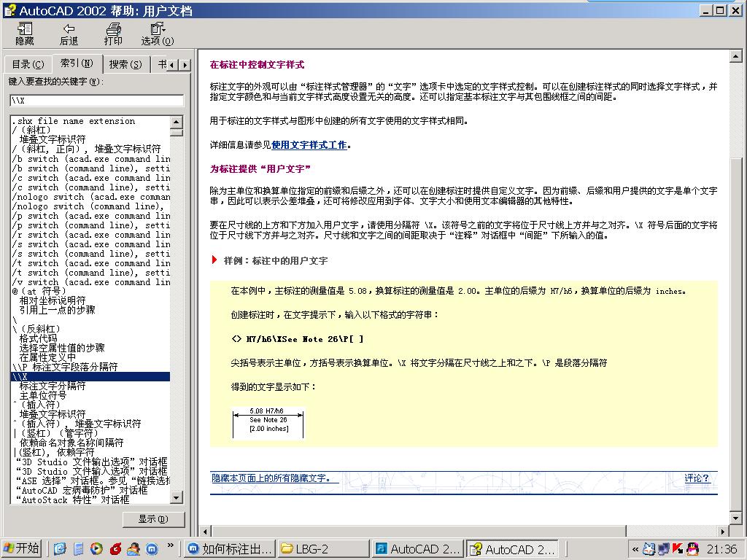Select the '依赖命名对象名称间隔符' index entry
Image resolution: width=747 pixels, height=560 pixels.
(x=71, y=443)
